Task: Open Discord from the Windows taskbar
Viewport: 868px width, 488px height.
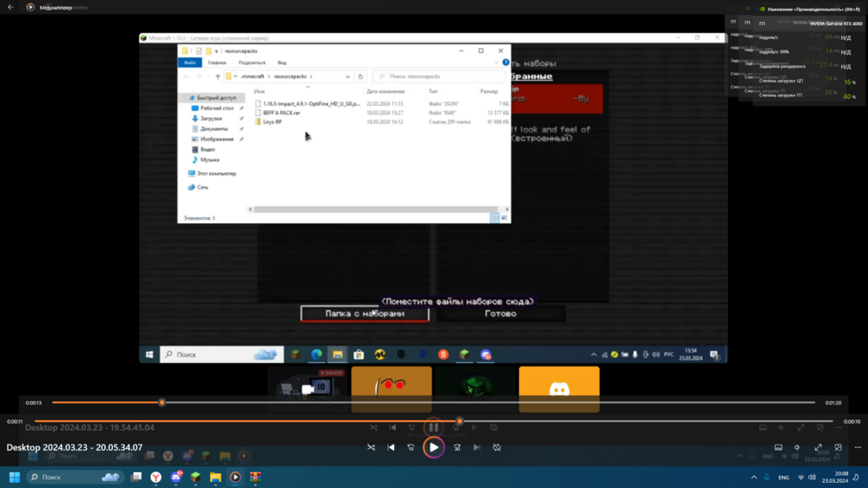Action: point(176,477)
